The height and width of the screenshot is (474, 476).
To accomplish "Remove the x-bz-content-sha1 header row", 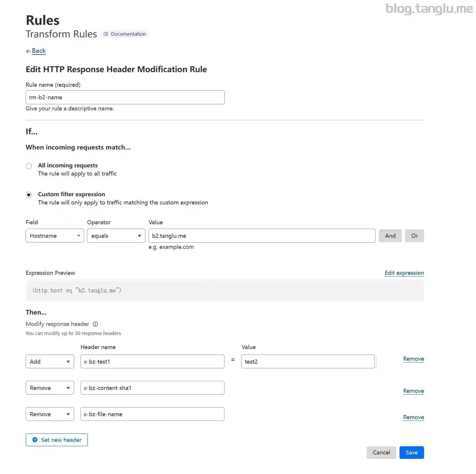I will click(414, 391).
